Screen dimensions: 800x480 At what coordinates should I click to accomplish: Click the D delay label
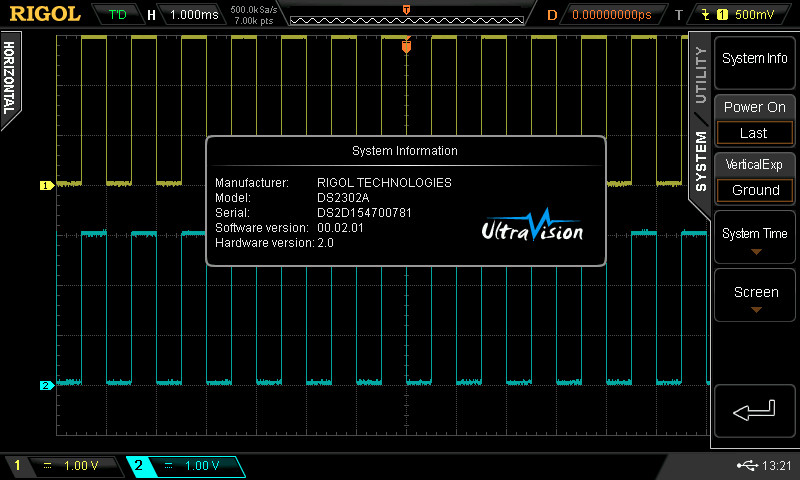(x=552, y=15)
